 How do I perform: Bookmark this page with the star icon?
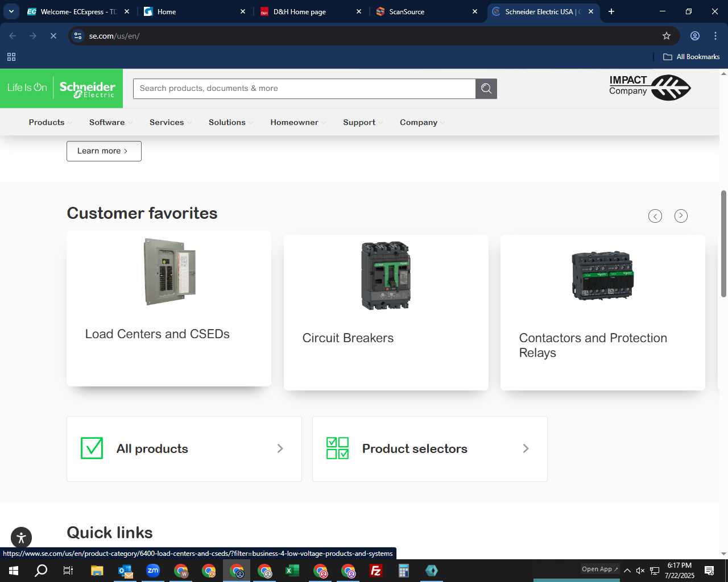coord(667,36)
